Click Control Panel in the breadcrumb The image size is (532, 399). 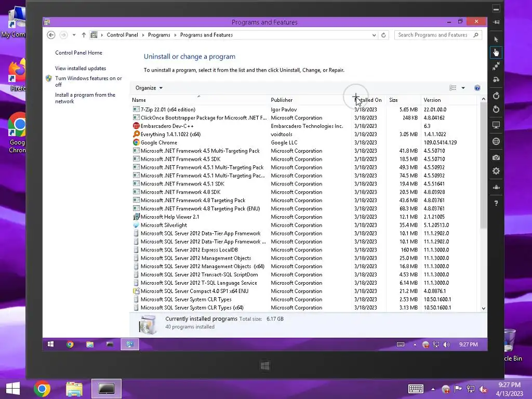(122, 35)
